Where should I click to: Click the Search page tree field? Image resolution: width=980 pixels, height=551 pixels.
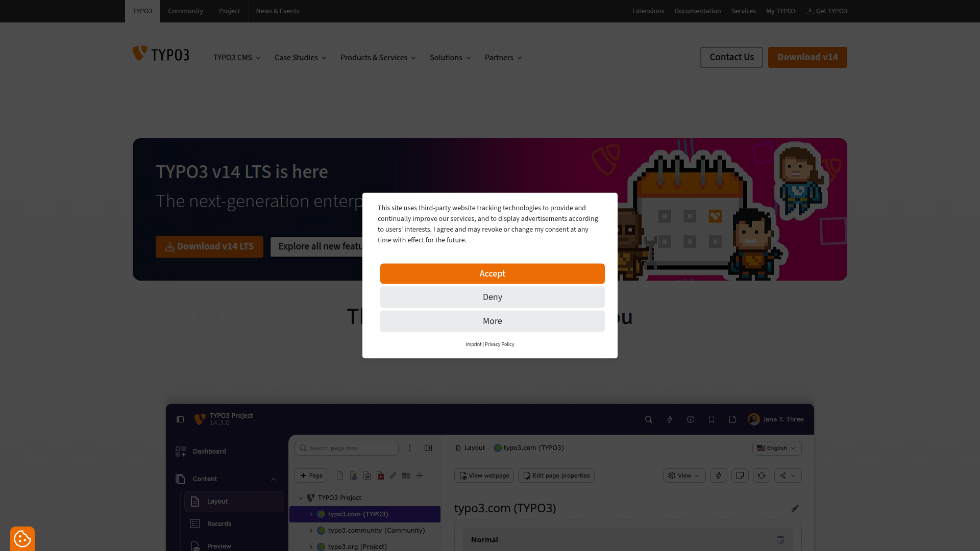point(347,448)
